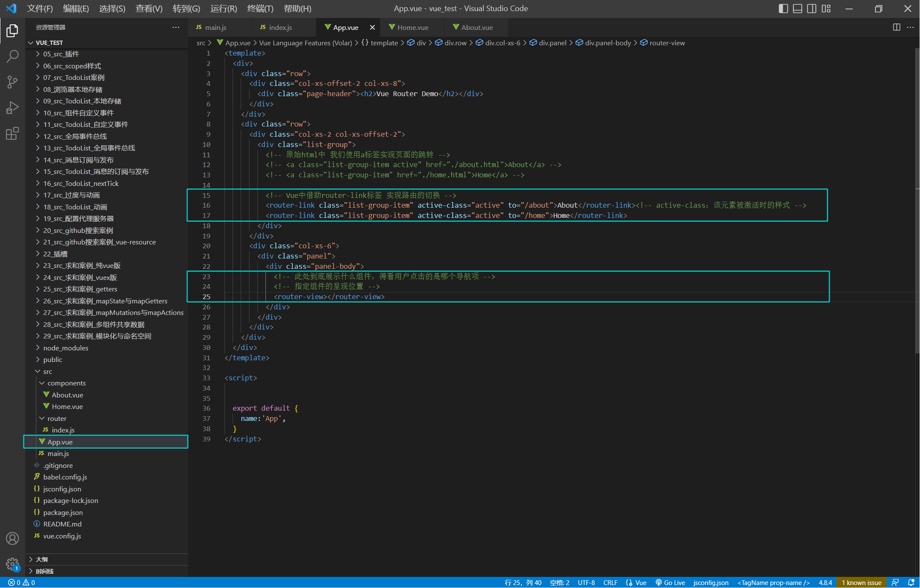Screen dimensions: 920x588
Task: Collapse the VUE_TEST root folder
Action: [107, 43]
